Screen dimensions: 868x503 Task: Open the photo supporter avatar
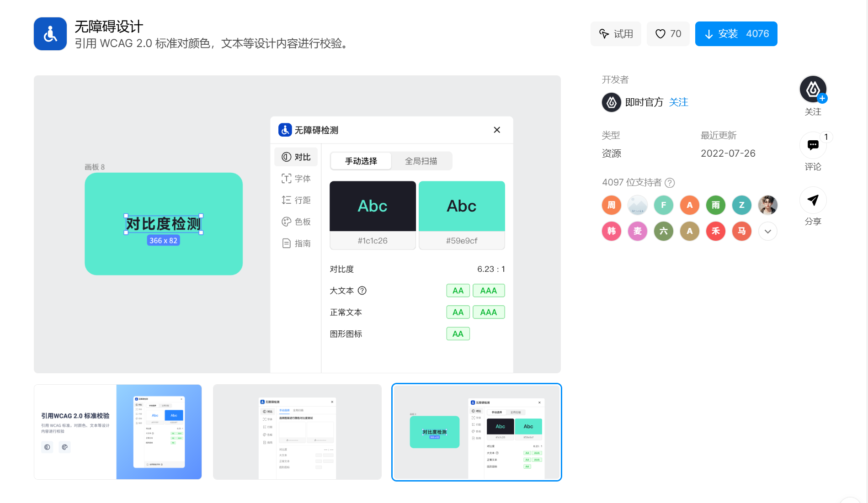(x=768, y=205)
